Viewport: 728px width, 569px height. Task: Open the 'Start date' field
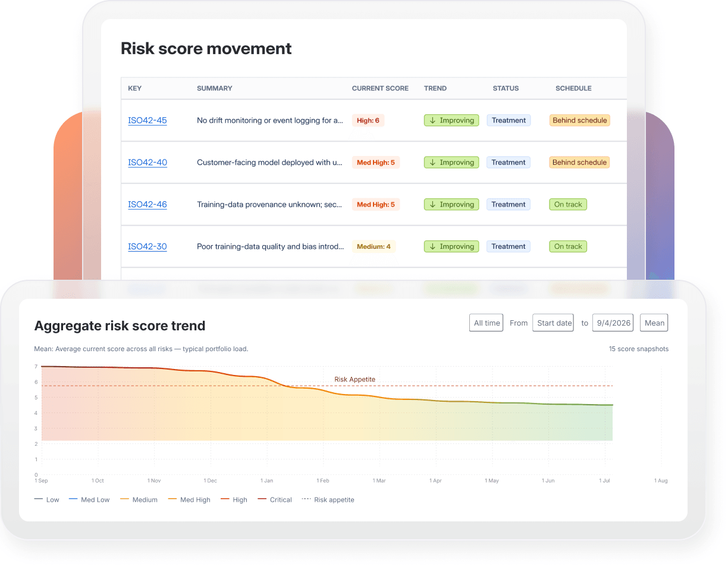coord(553,323)
